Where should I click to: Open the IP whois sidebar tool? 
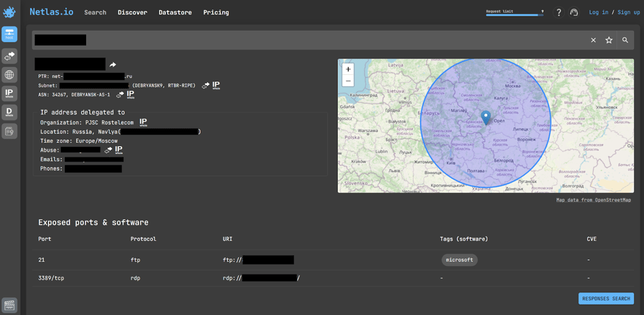click(x=9, y=94)
